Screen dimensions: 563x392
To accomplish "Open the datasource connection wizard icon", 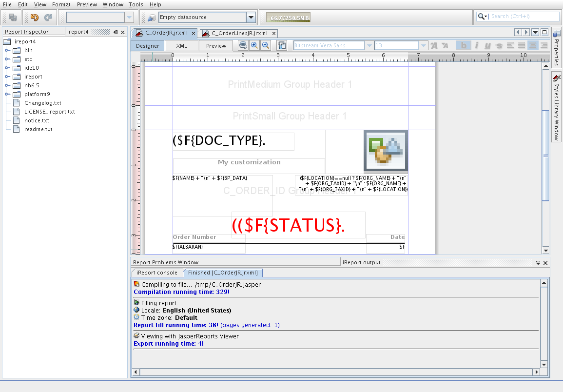I will coord(151,18).
